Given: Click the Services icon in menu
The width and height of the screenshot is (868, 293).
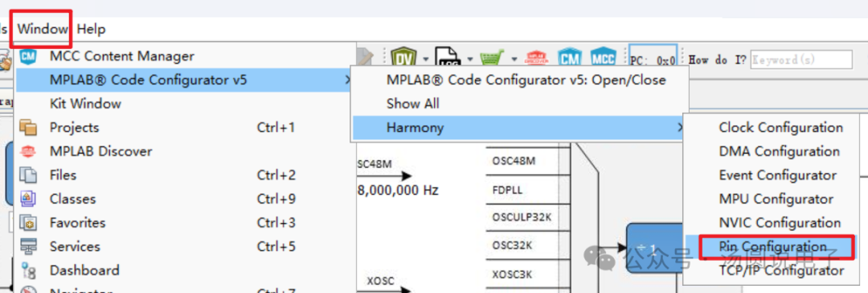Looking at the screenshot, I should click(27, 247).
